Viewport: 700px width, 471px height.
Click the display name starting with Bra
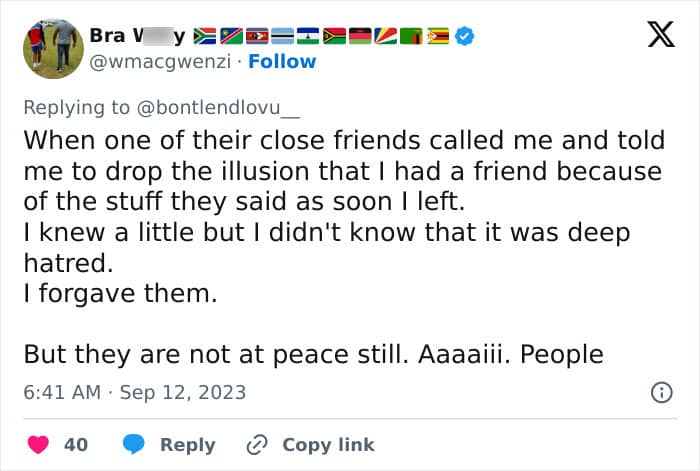point(138,36)
